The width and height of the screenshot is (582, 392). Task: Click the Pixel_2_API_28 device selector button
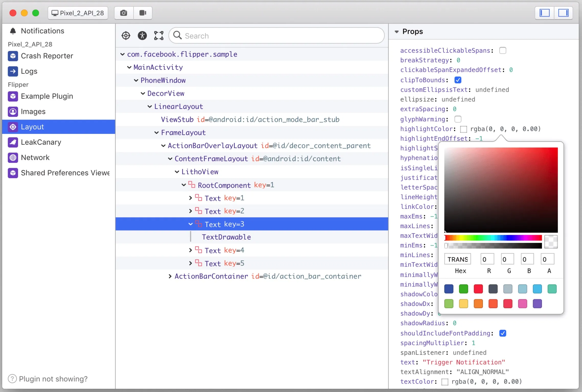coord(78,13)
